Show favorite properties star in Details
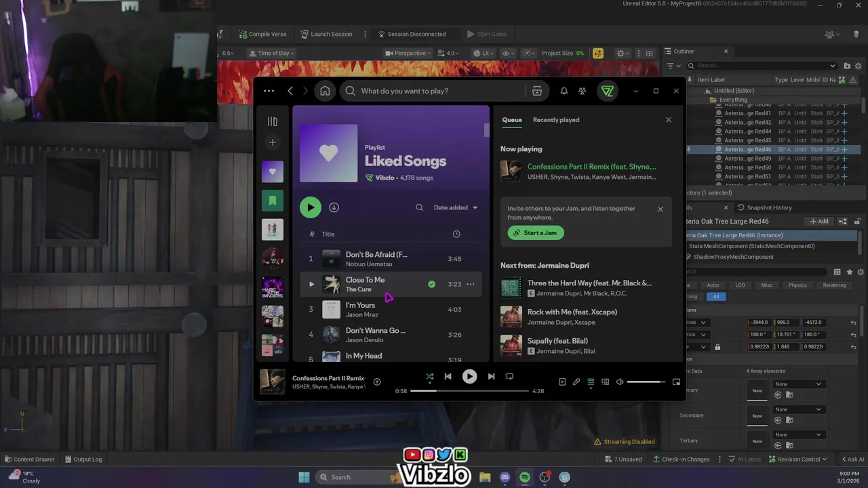This screenshot has width=868, height=488. click(x=849, y=272)
